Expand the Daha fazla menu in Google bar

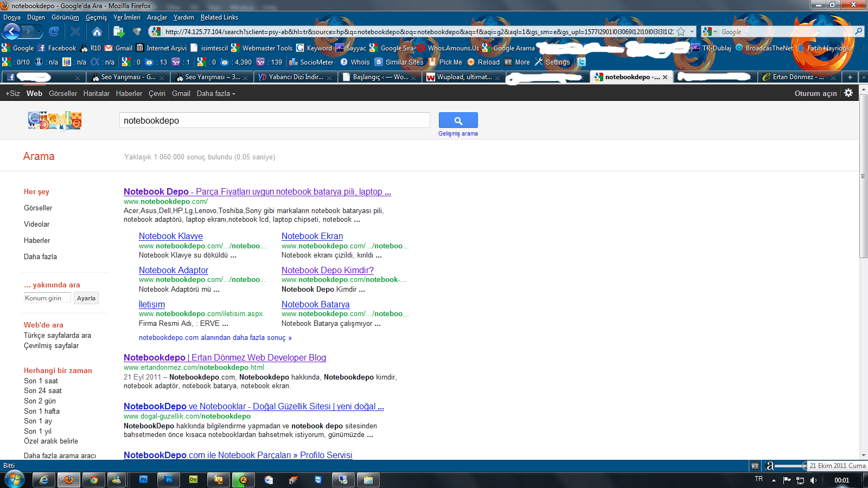(216, 93)
